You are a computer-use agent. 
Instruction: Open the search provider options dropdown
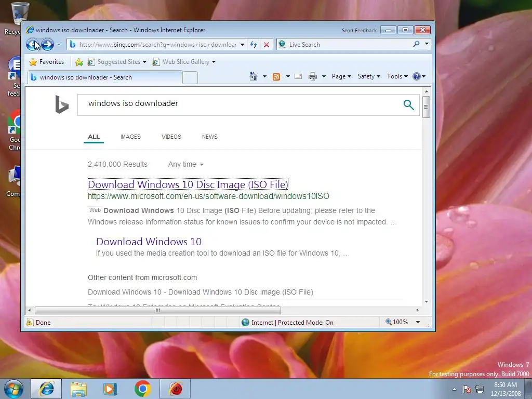point(427,44)
